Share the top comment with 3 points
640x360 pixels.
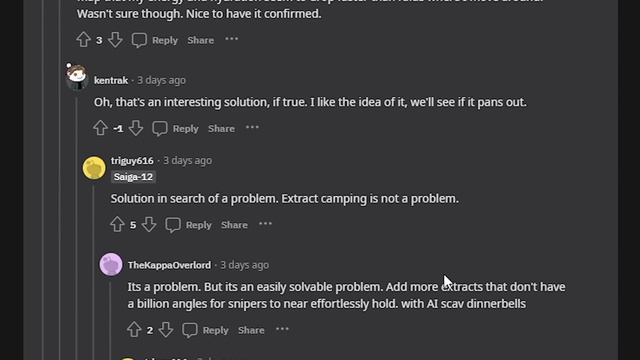(x=200, y=40)
